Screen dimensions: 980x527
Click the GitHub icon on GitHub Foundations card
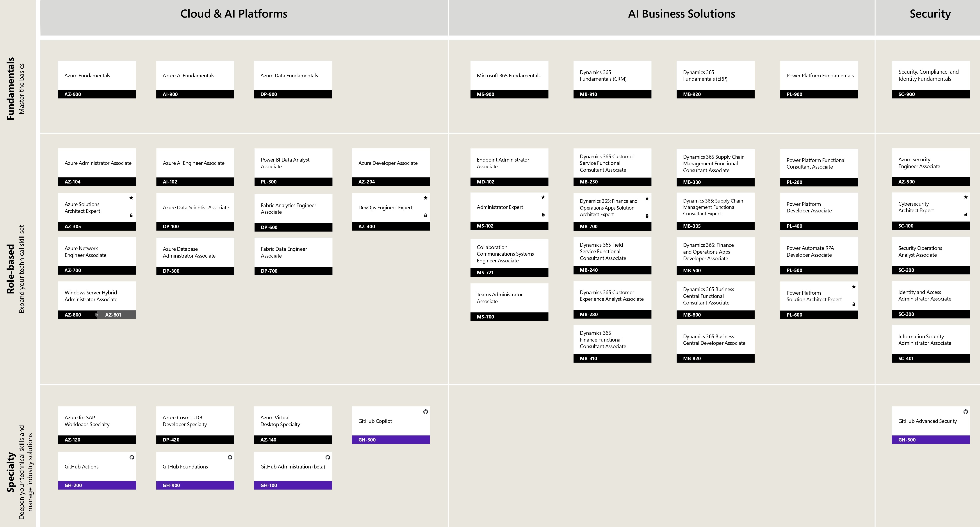(230, 457)
